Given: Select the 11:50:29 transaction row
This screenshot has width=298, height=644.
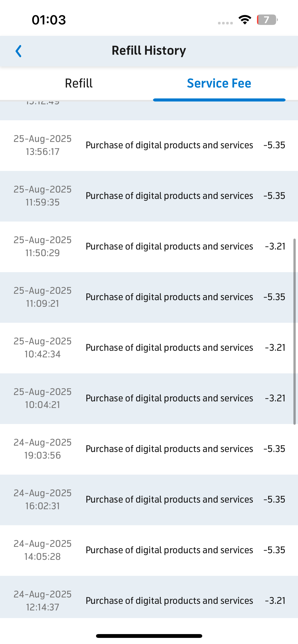Looking at the screenshot, I should [x=149, y=247].
